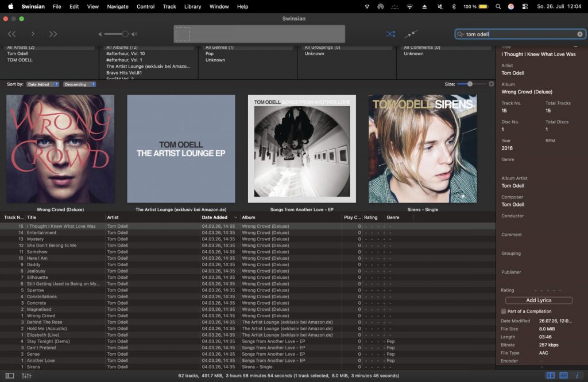Click the muted sound menu bar icon
The image size is (588, 382).
pos(439,6)
